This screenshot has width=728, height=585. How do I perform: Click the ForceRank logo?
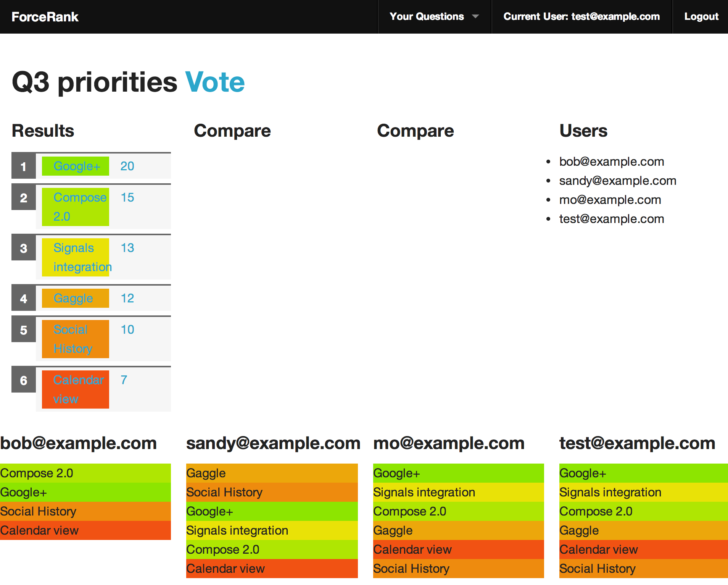click(x=45, y=17)
